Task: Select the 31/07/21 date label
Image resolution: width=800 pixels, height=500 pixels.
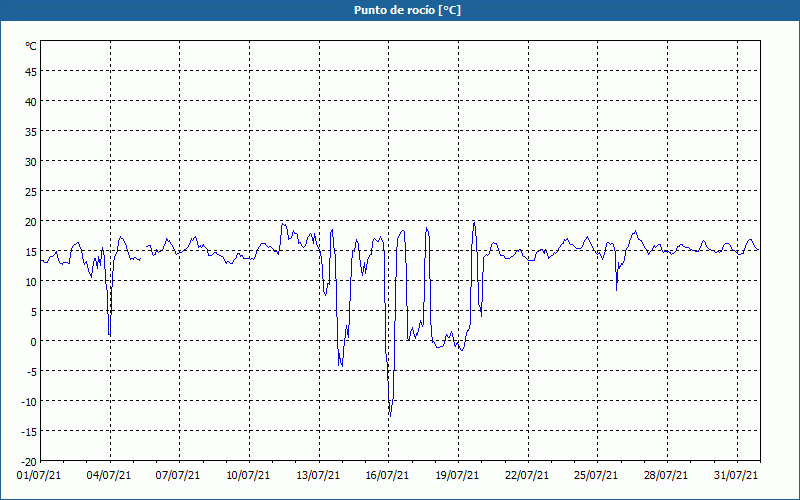Action: point(736,475)
